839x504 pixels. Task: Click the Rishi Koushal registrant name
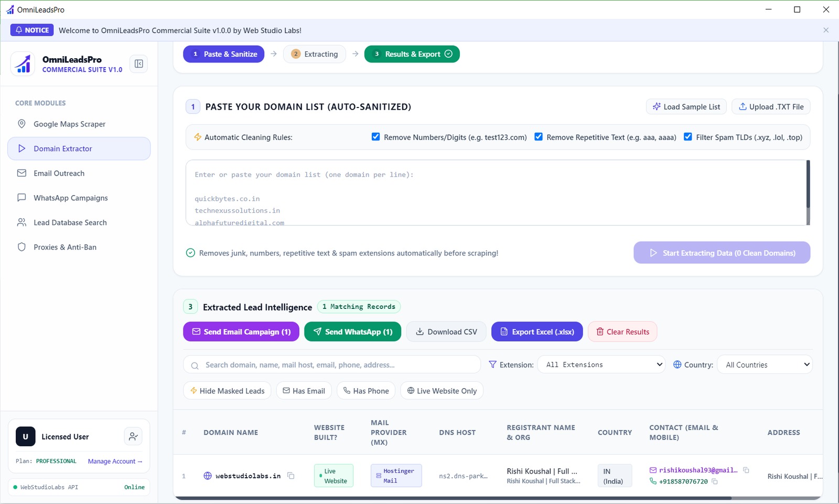click(542, 471)
